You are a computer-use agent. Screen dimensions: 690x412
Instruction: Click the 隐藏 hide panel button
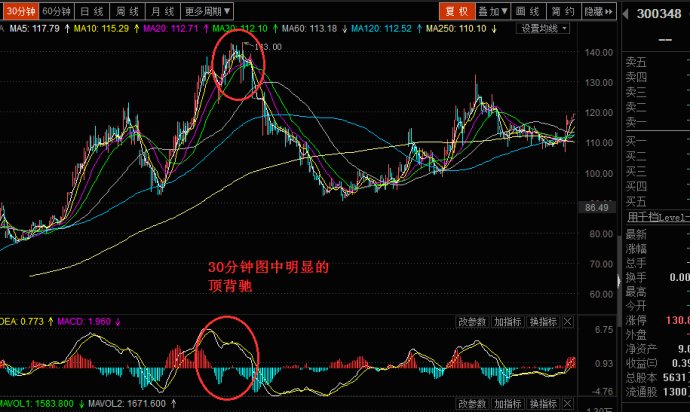point(598,11)
